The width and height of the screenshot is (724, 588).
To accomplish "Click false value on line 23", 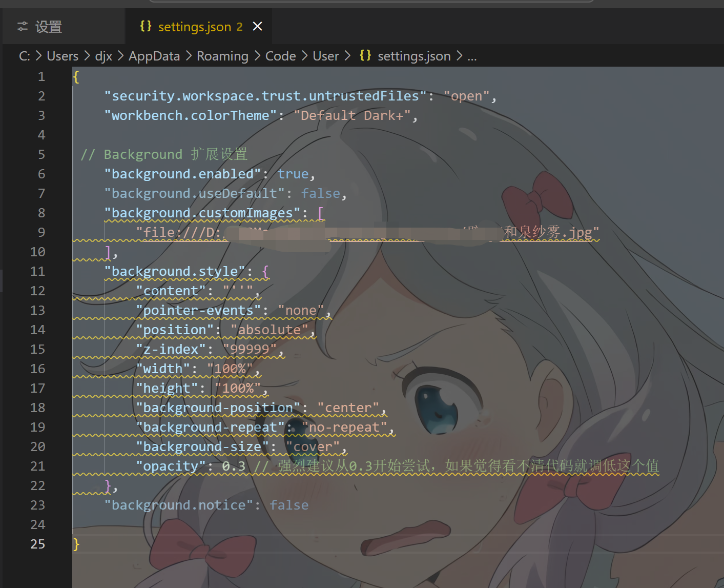I will click(x=289, y=505).
